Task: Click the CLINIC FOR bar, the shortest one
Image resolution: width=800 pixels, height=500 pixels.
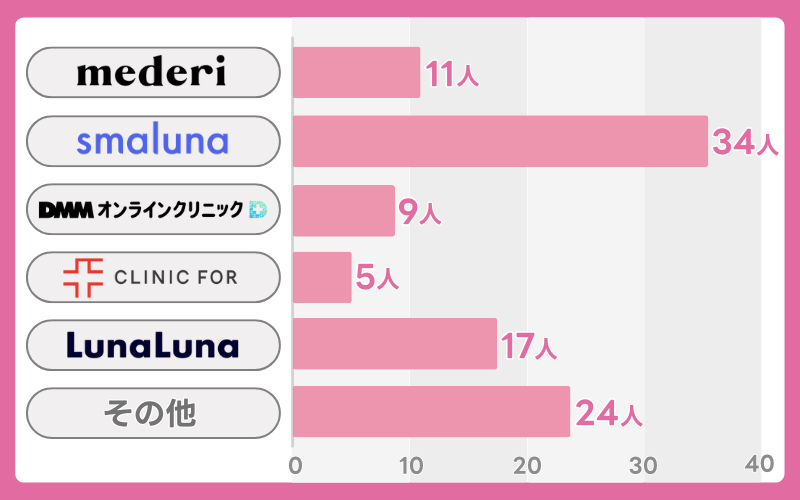Action: (322, 277)
